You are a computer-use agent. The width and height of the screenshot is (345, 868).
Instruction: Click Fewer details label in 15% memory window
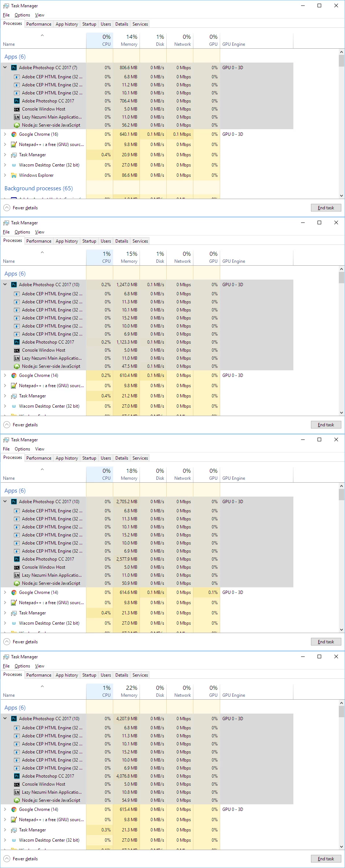25,425
